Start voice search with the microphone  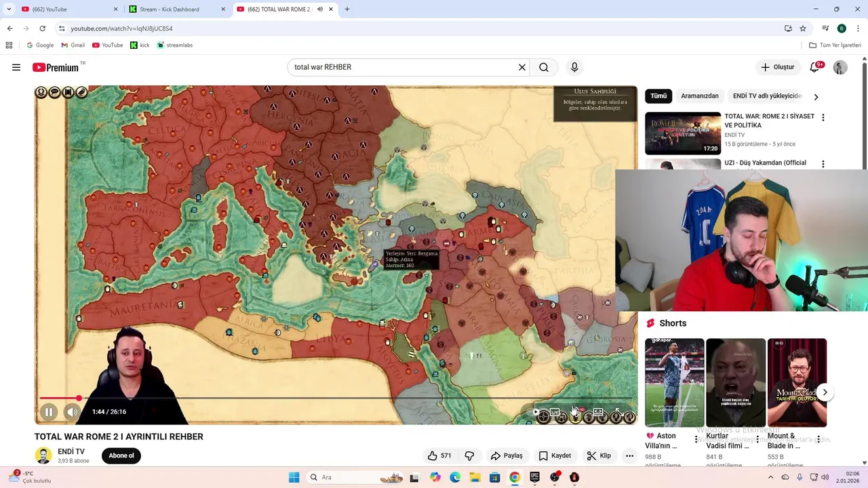574,67
